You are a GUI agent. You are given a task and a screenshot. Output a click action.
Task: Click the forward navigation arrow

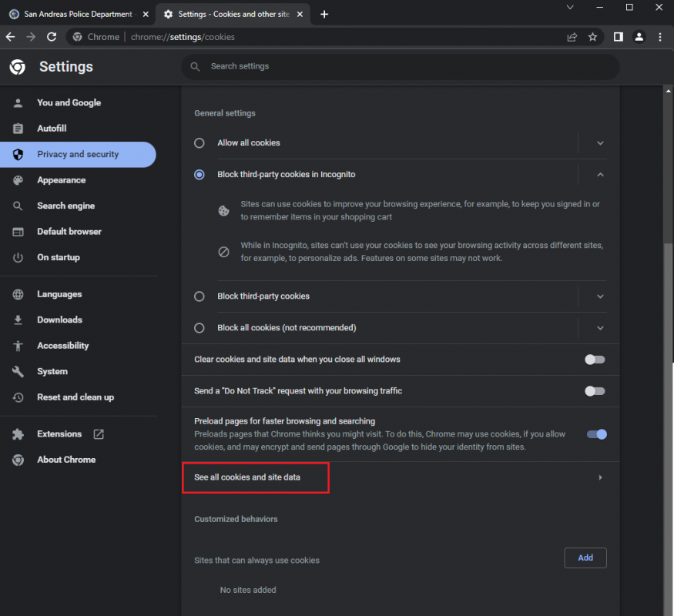(31, 37)
